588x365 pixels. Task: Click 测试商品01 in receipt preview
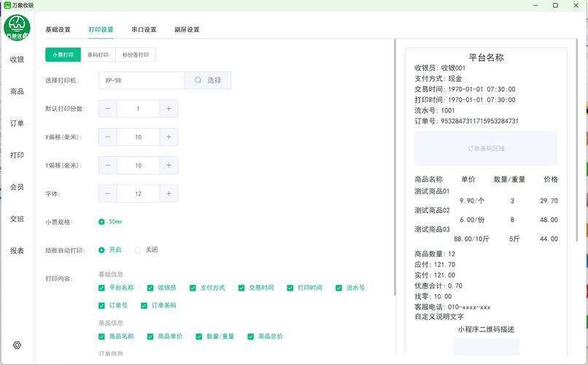point(432,191)
